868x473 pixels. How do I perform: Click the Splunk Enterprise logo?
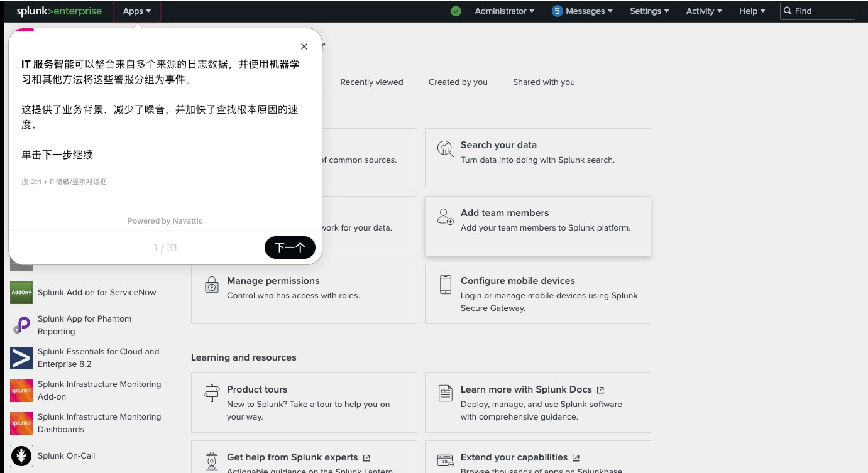pos(59,11)
